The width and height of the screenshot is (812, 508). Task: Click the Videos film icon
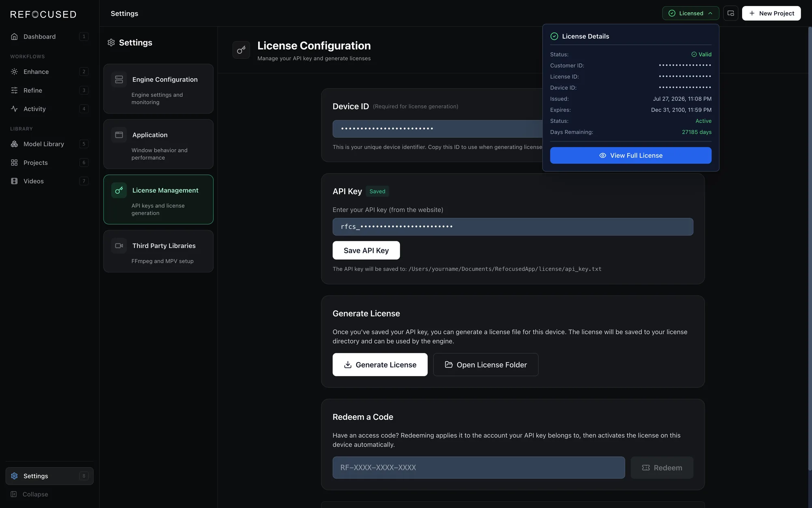pos(14,181)
